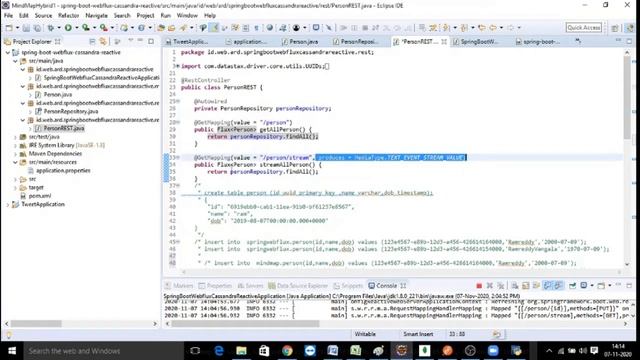Click the Save disk toolbar icon
This screenshot has height=360, width=640.
pyautogui.click(x=26, y=28)
